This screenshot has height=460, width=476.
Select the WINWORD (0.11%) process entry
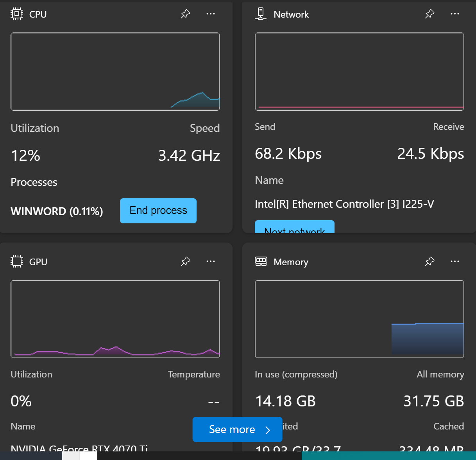coord(57,212)
